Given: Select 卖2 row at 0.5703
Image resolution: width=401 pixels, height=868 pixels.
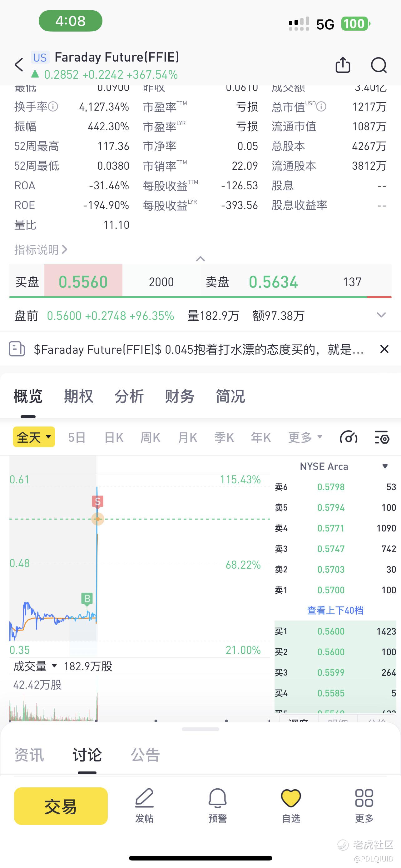Looking at the screenshot, I should pos(335,570).
